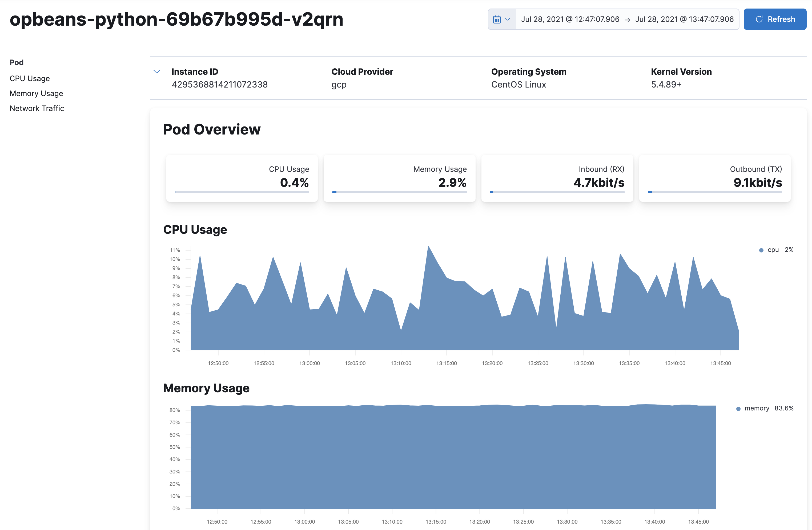Click the right arrow between date fields
The height and width of the screenshot is (530, 812).
(628, 19)
